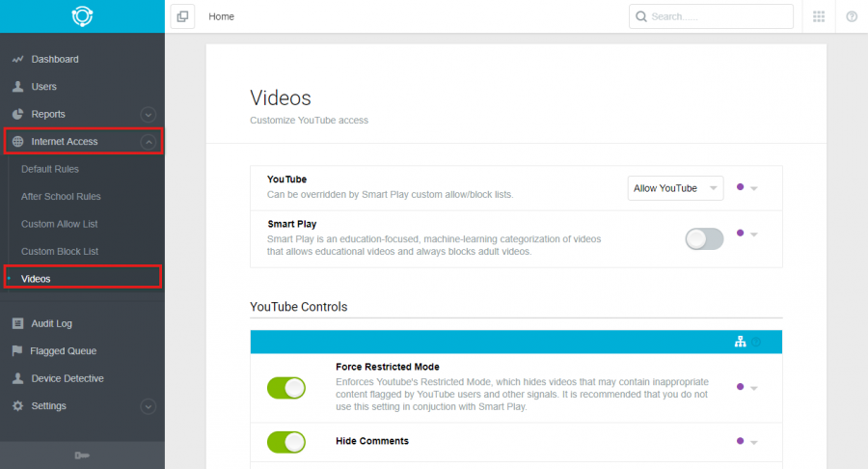868x469 pixels.
Task: Click Customize YouTube access subtitle
Action: (x=309, y=121)
